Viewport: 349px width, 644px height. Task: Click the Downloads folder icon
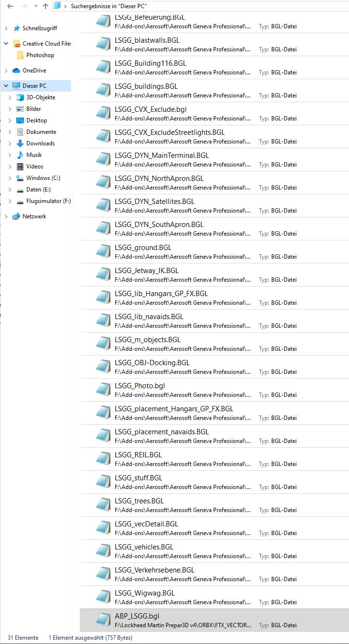(20, 143)
